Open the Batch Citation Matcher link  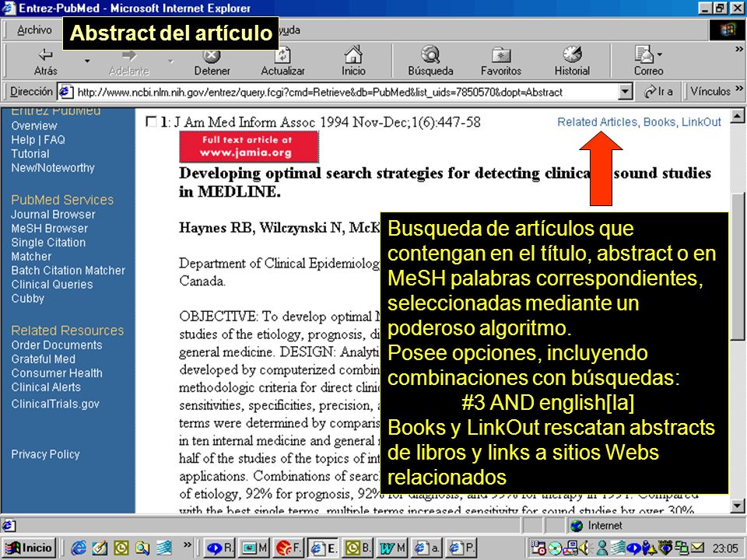pos(68,271)
